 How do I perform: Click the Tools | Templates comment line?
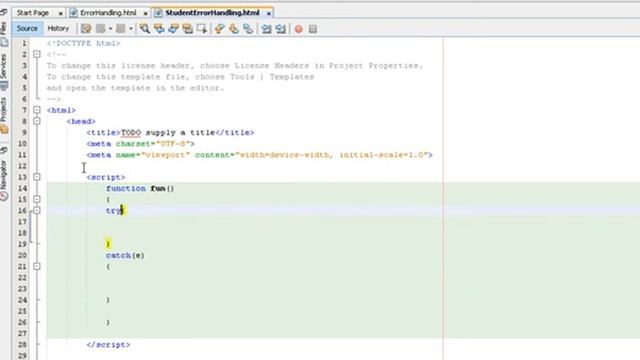coord(180,77)
